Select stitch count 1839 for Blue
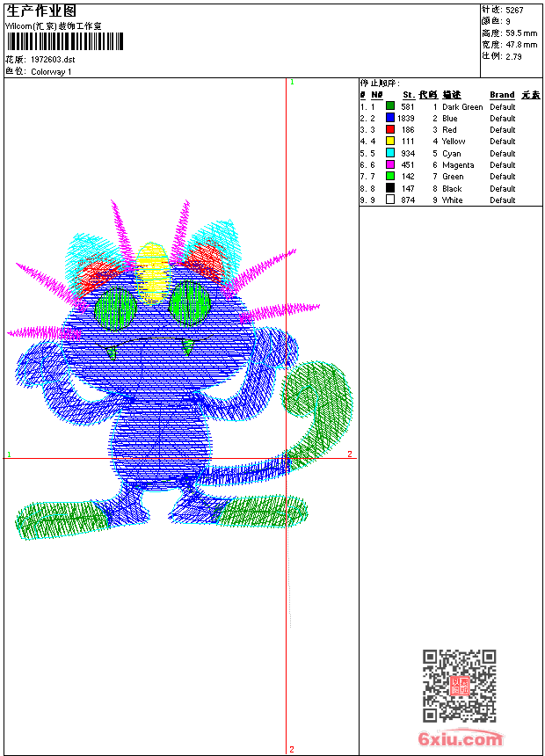The height and width of the screenshot is (756, 545). (405, 118)
